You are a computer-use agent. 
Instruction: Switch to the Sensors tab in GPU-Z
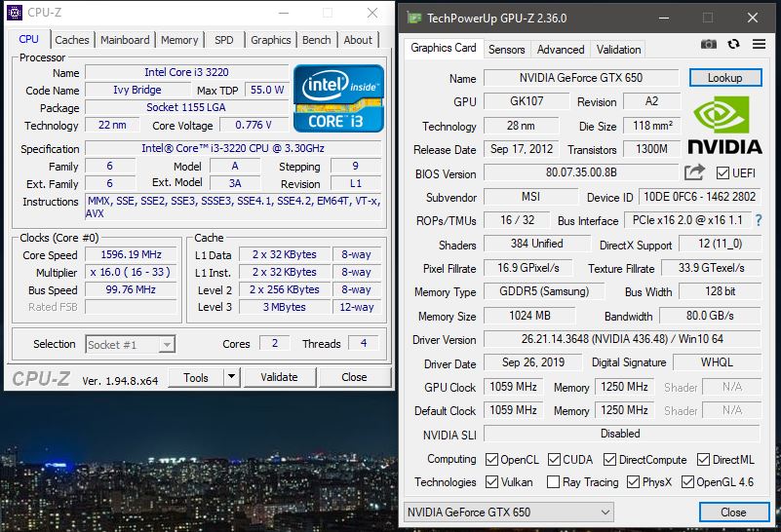click(507, 50)
